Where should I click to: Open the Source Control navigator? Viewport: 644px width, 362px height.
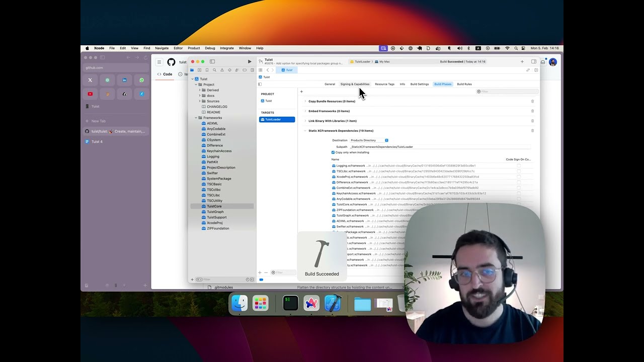click(x=199, y=70)
